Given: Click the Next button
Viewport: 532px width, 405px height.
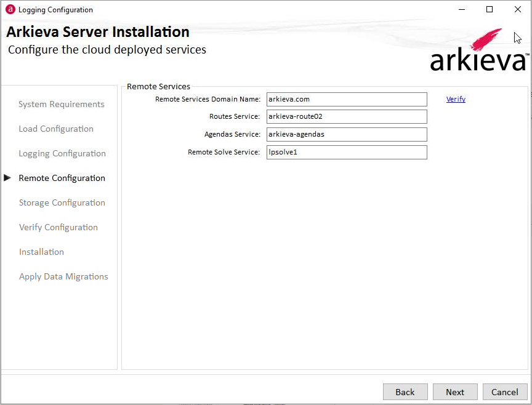Looking at the screenshot, I should click(455, 392).
